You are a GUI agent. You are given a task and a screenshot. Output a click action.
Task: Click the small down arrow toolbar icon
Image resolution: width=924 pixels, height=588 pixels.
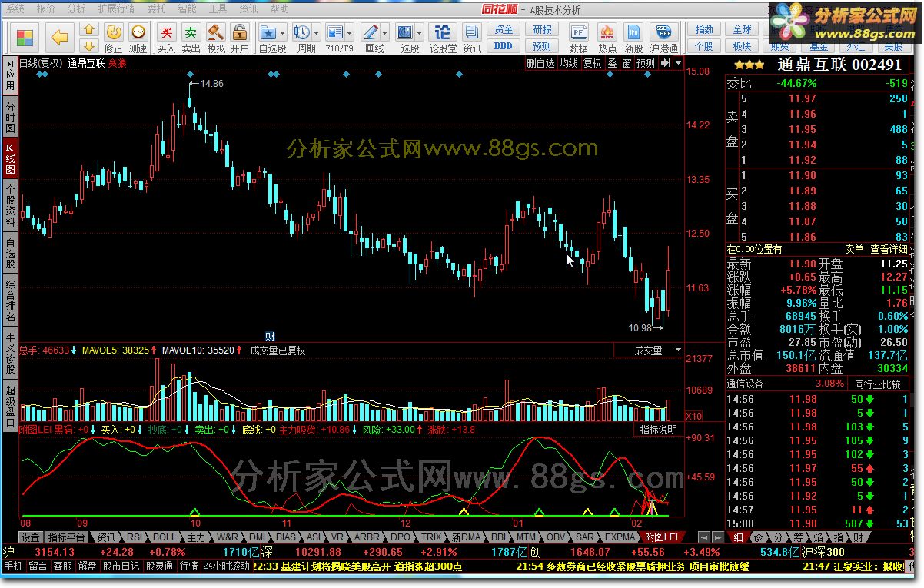pos(88,46)
